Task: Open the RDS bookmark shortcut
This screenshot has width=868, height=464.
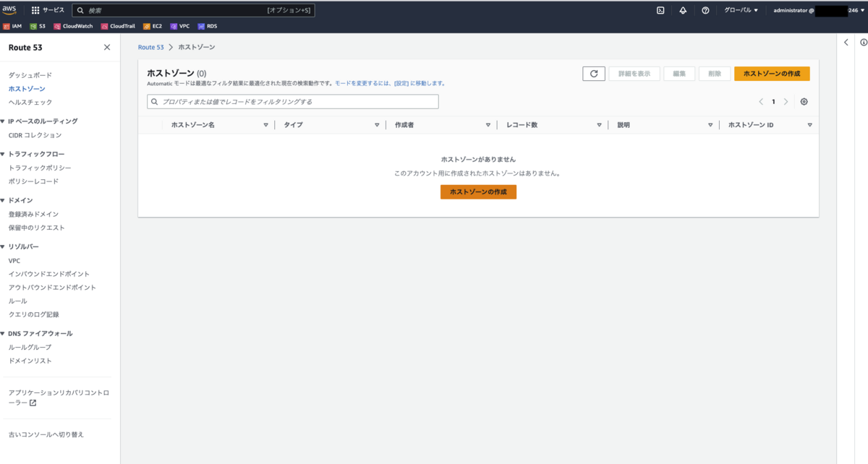Action: click(x=207, y=26)
